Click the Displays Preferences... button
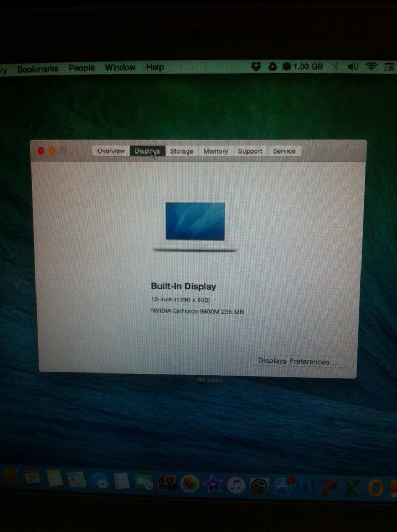397x532 pixels. [297, 361]
